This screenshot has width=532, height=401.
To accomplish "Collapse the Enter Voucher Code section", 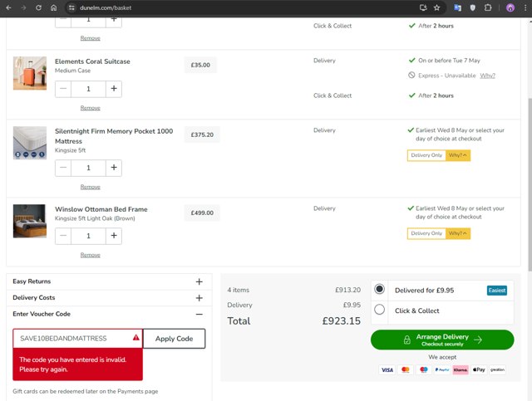I will pos(199,314).
